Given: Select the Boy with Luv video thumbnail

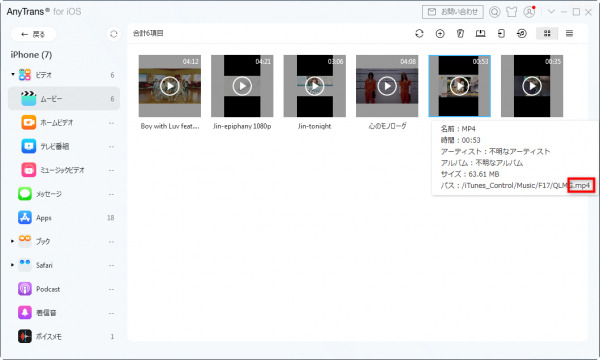Looking at the screenshot, I should (x=170, y=86).
